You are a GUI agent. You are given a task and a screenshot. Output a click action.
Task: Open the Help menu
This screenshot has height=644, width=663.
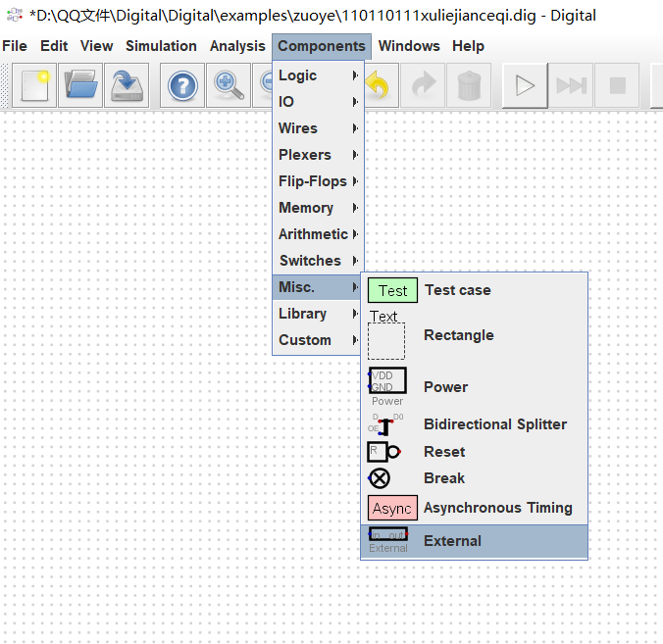coord(468,46)
